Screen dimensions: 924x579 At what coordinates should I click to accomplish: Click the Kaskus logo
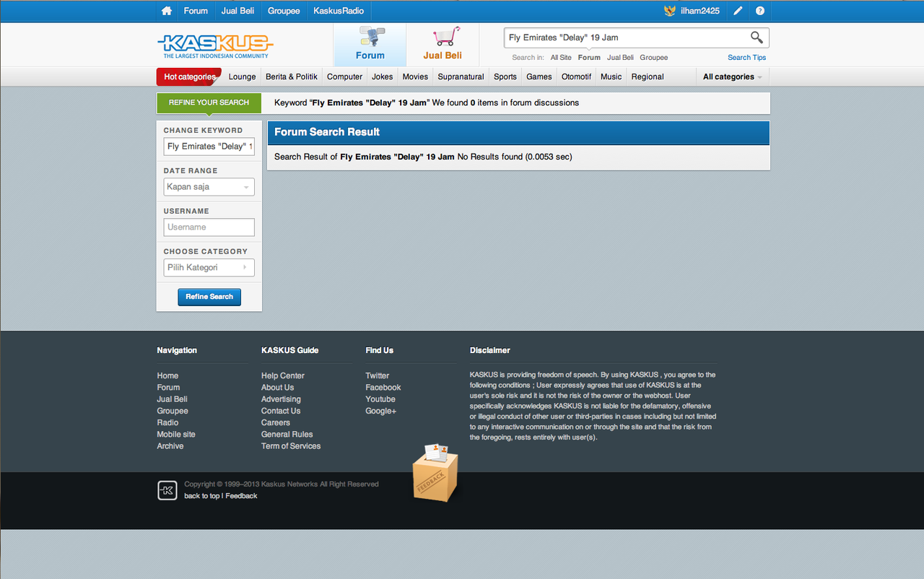[x=215, y=45]
